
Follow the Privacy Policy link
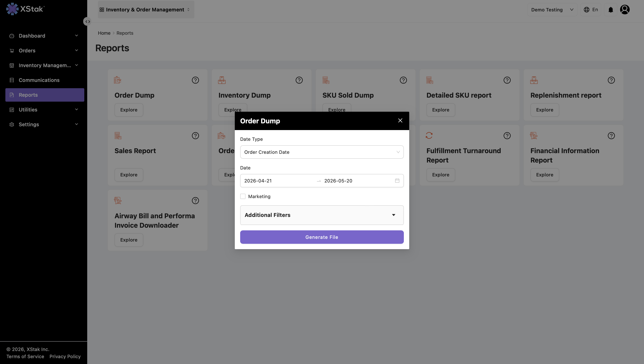click(65, 356)
